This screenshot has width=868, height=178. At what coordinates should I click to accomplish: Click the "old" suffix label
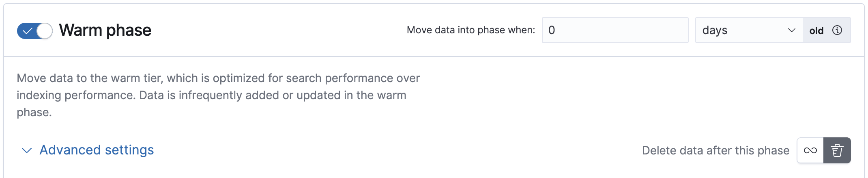coord(816,30)
